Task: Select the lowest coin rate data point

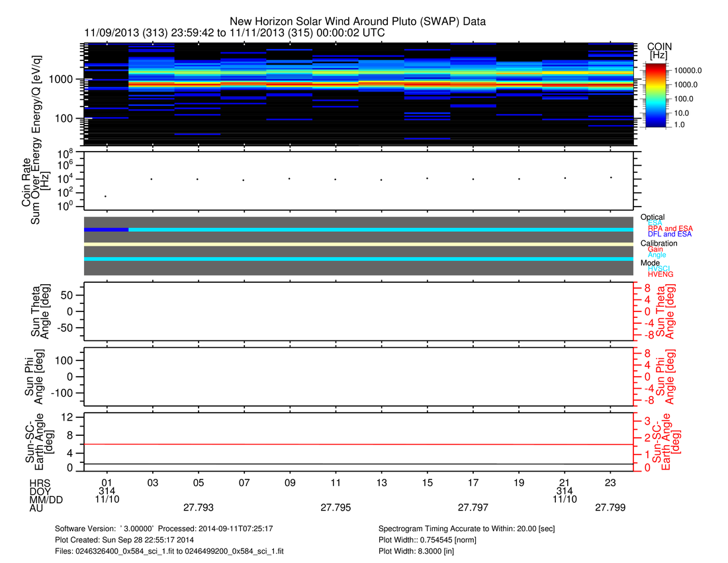Action: (106, 196)
